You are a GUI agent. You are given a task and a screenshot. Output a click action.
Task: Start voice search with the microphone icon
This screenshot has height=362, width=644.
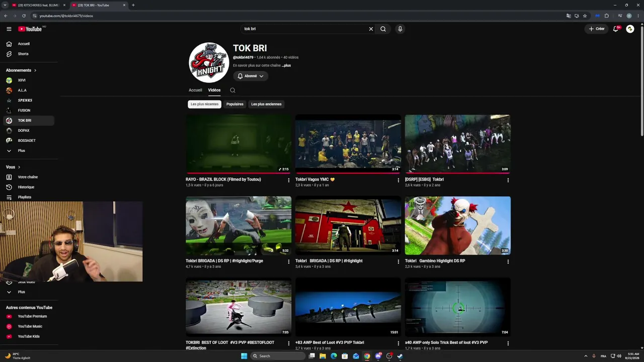coord(400,29)
